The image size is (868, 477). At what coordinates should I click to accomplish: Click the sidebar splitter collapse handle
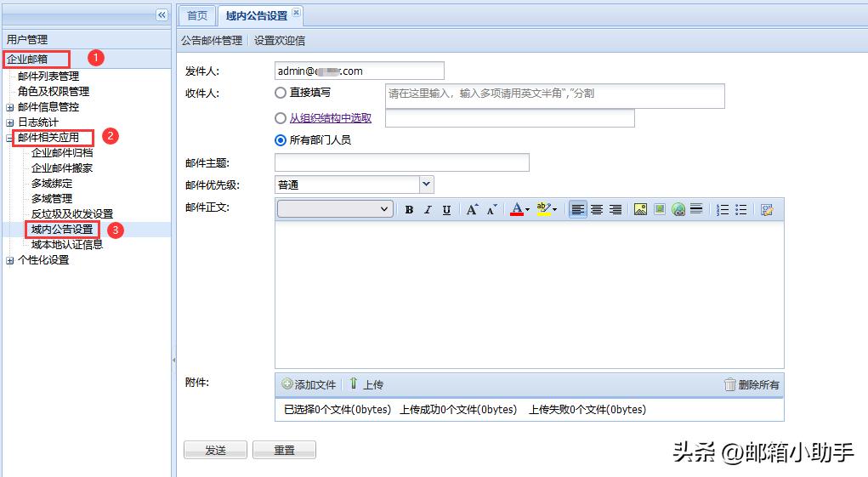[x=173, y=360]
